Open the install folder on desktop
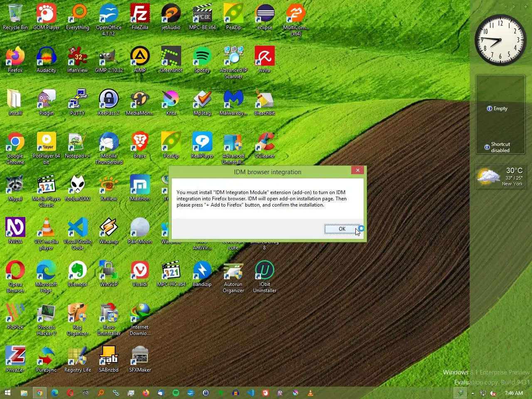 (x=15, y=103)
